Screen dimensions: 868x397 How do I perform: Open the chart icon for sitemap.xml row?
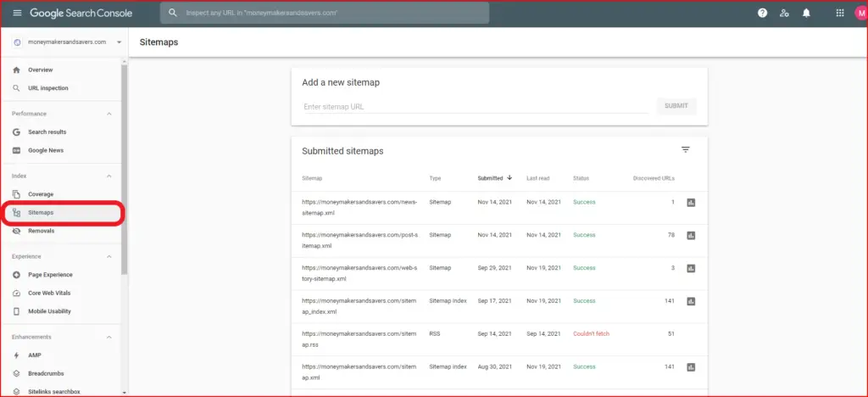pyautogui.click(x=691, y=367)
